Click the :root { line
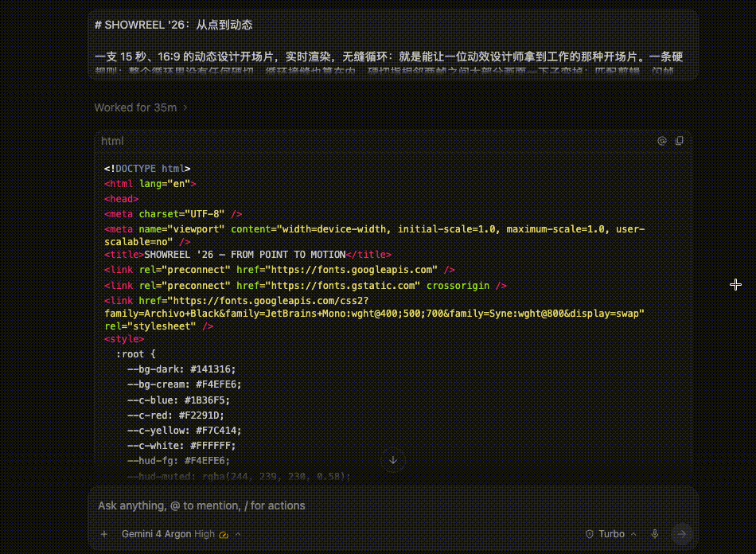Image resolution: width=756 pixels, height=554 pixels. [x=135, y=354]
